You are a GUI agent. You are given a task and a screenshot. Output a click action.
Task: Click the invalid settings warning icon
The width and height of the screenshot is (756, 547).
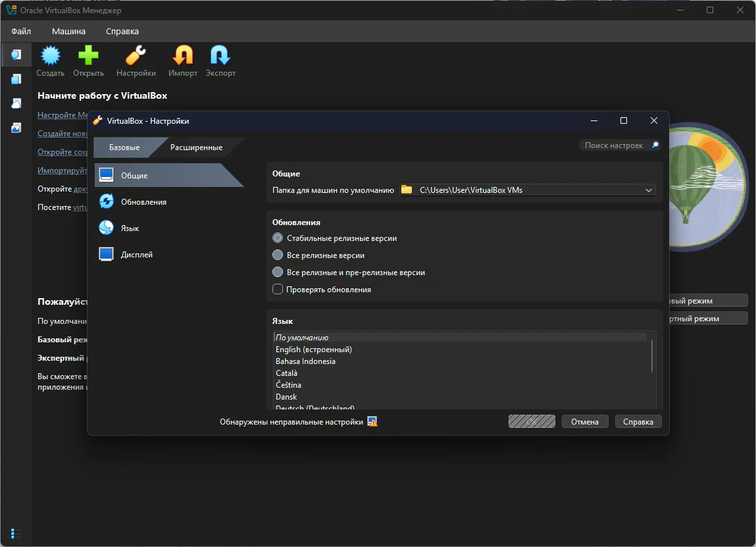pos(372,422)
